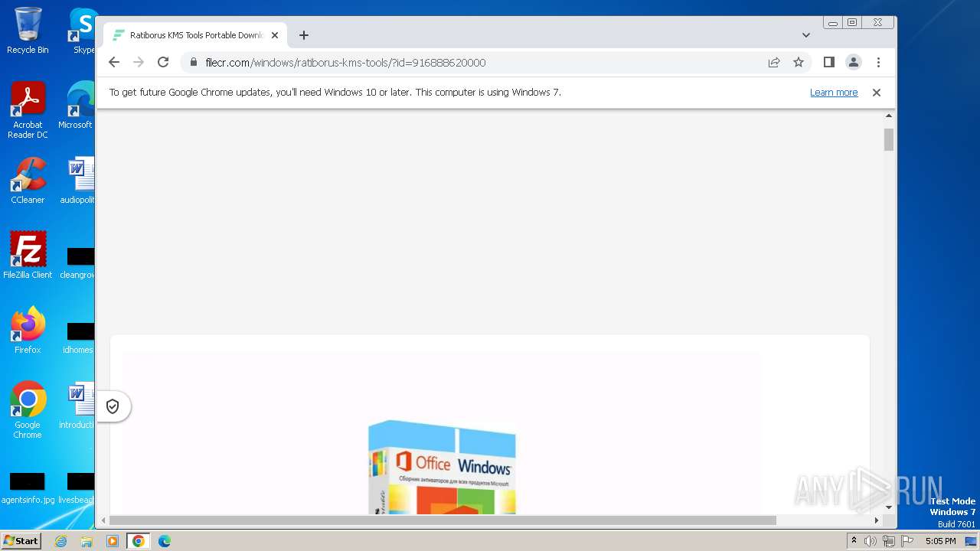Open Internet Explorer from the taskbar

(x=60, y=541)
